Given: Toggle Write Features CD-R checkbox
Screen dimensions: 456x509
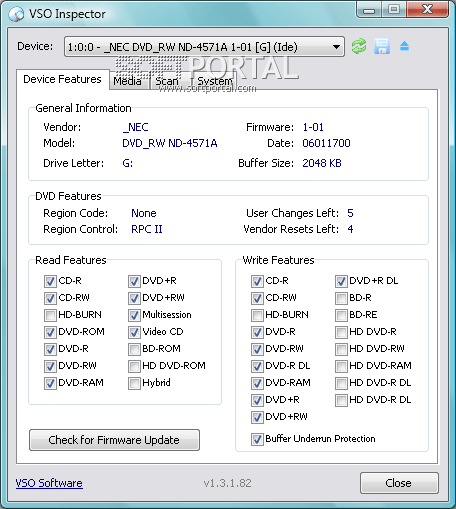Looking at the screenshot, I should 257,281.
